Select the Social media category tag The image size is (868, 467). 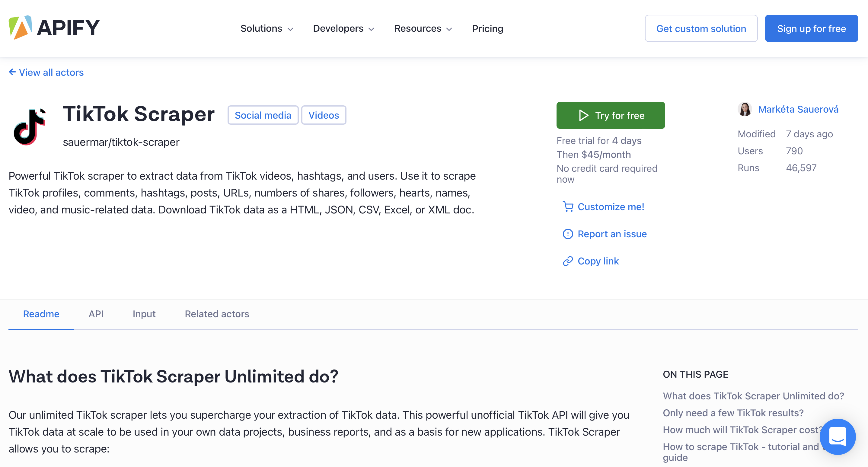(x=263, y=115)
